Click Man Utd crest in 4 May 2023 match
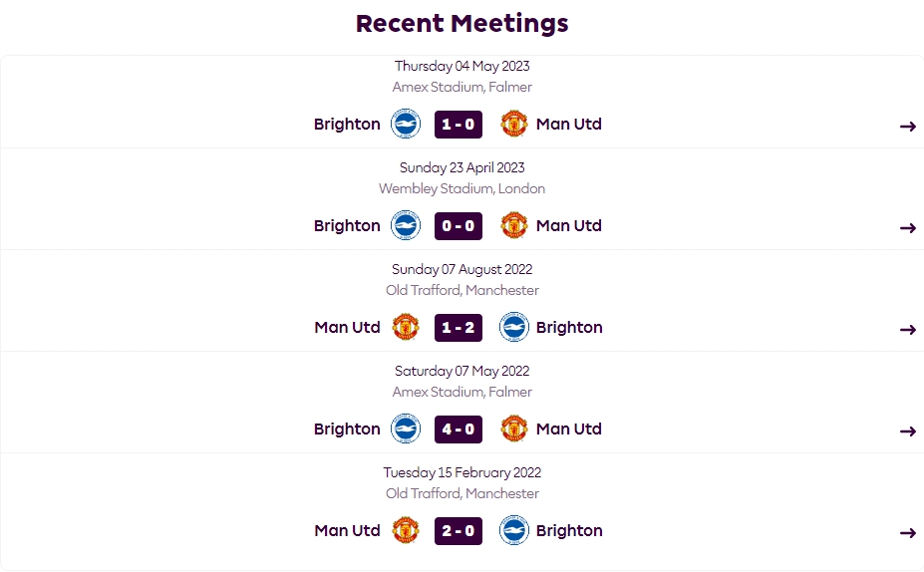 point(513,125)
